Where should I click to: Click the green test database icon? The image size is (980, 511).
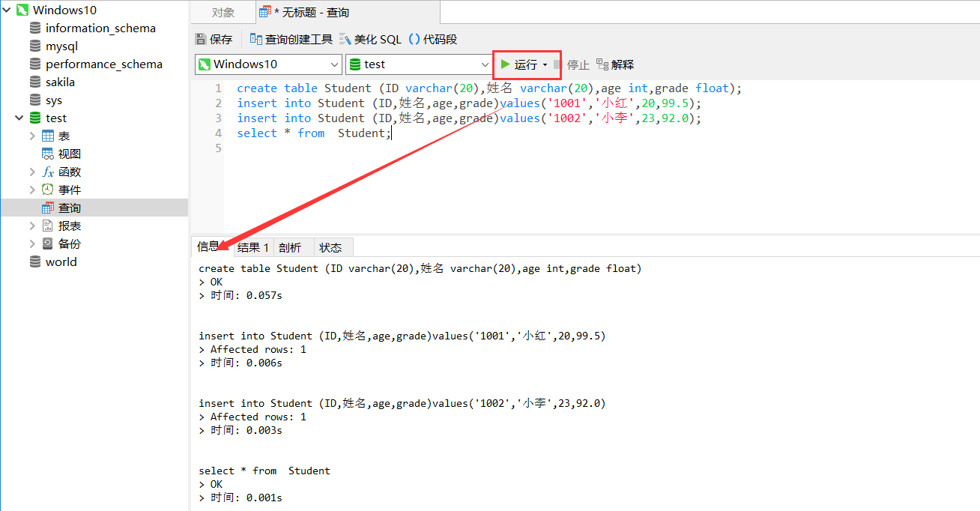coord(35,118)
